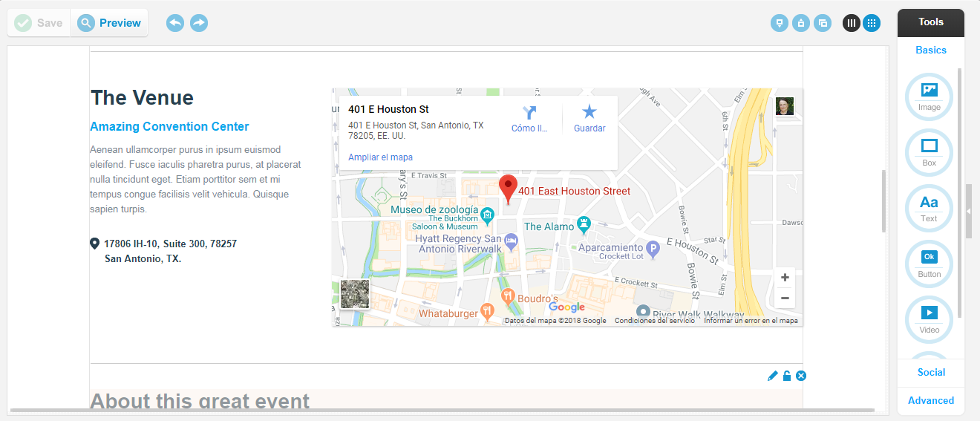Click the canvas vertical scrollbar
The width and height of the screenshot is (980, 421).
point(883,201)
